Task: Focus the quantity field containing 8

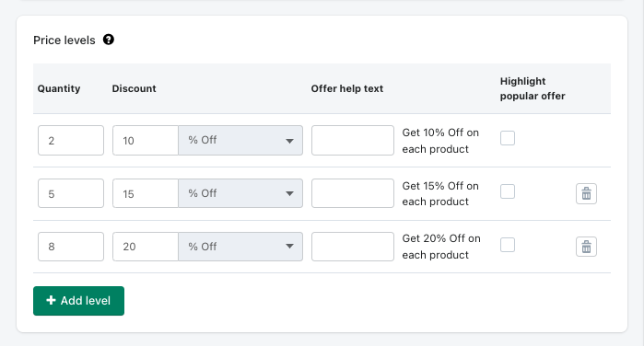Action: point(71,247)
